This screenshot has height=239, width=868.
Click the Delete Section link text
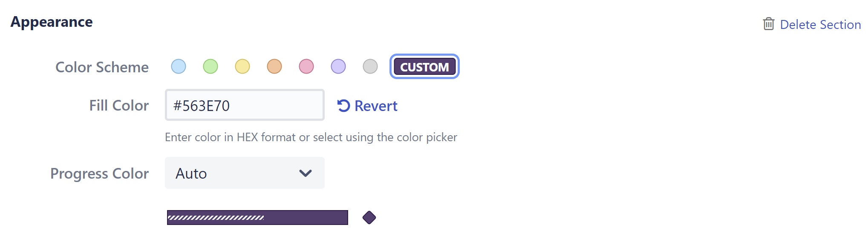coord(820,25)
